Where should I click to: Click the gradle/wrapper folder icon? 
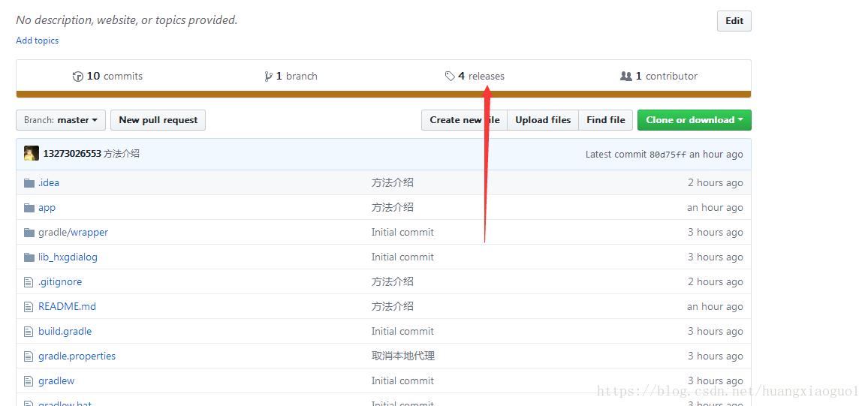point(29,233)
